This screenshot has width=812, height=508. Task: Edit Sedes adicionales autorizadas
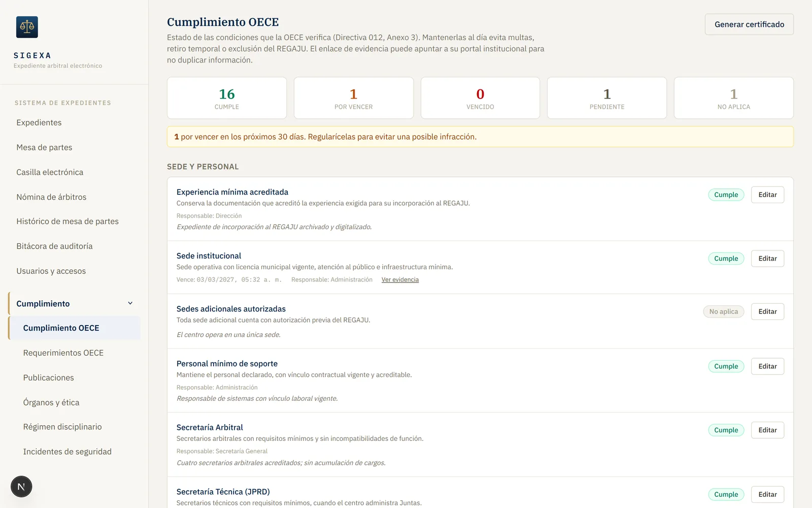tap(767, 311)
